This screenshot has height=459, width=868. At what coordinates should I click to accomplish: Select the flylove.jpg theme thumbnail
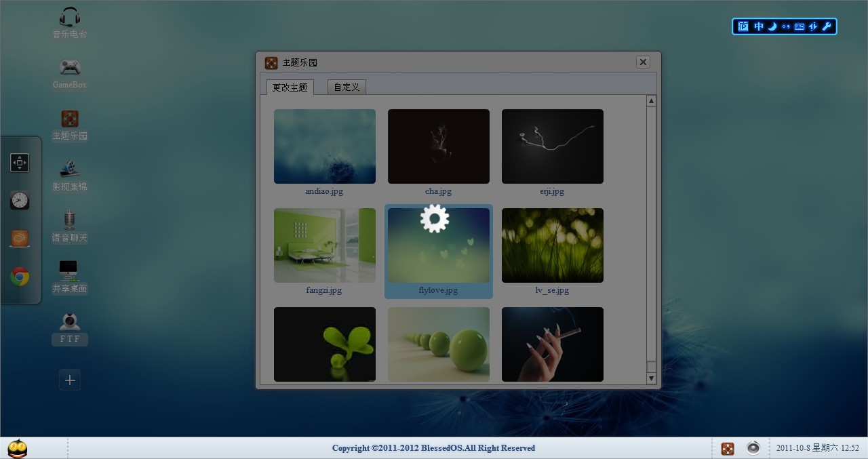tap(438, 245)
